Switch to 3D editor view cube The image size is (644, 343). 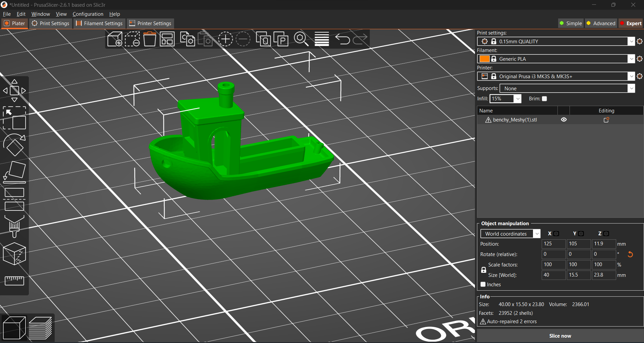point(14,328)
